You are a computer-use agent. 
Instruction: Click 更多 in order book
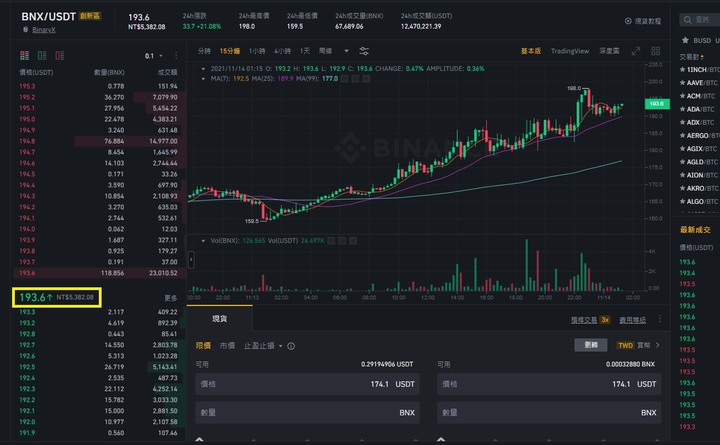click(171, 298)
